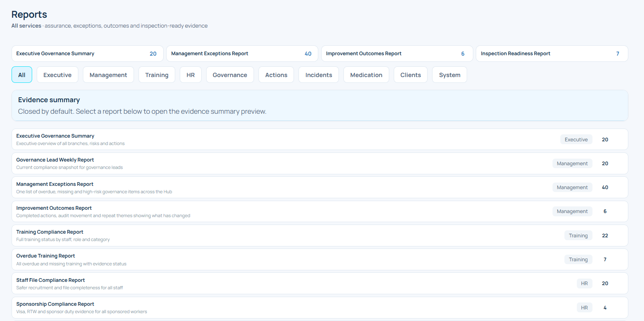The height and width of the screenshot is (321, 644).
Task: Open the Training Compliance Report row
Action: (x=320, y=235)
